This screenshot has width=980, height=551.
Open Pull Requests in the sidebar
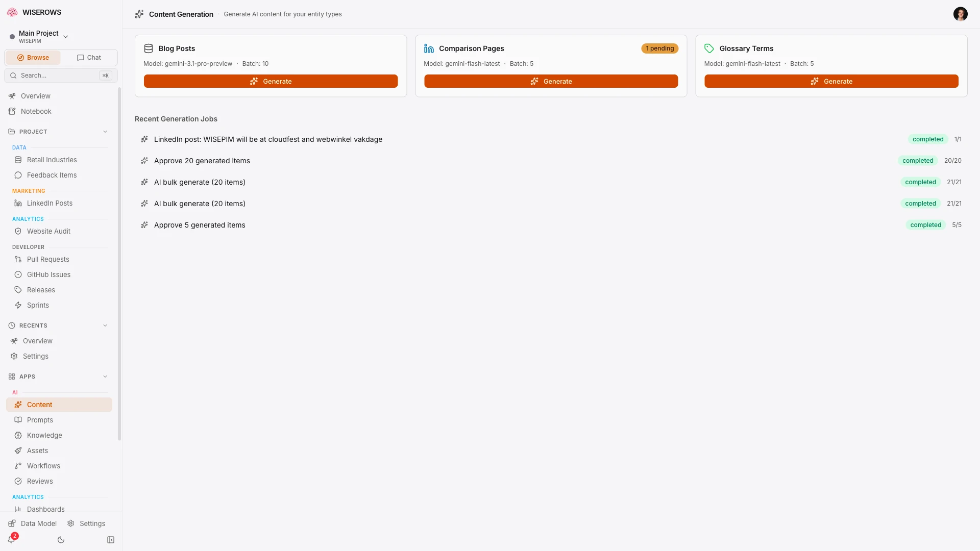click(48, 259)
